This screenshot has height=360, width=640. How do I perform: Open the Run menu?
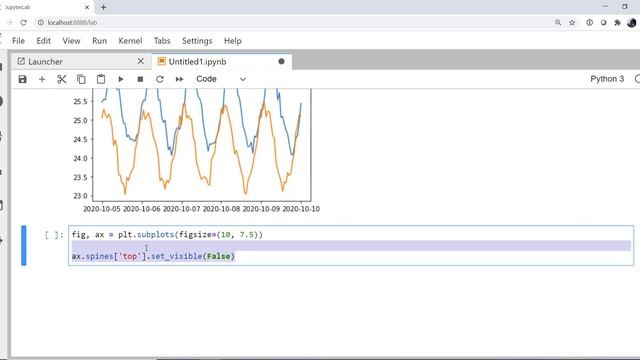tap(99, 41)
